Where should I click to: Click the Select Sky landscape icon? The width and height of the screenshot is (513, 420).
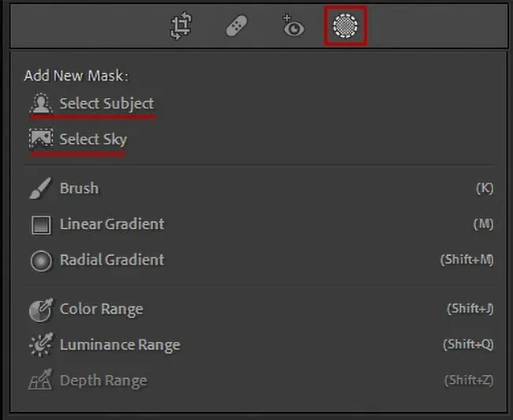click(40, 139)
